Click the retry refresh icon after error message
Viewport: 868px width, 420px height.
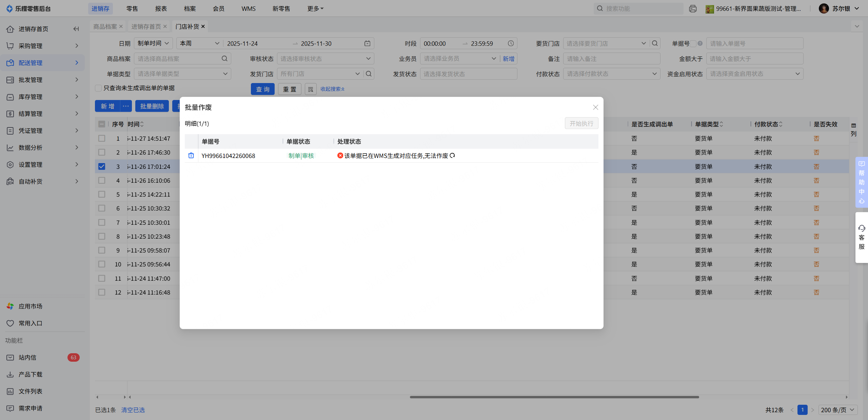pyautogui.click(x=452, y=156)
